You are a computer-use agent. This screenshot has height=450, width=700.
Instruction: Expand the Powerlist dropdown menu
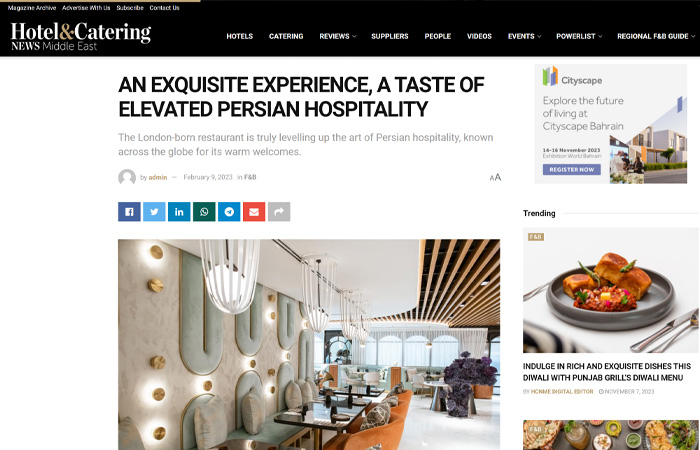coord(579,36)
